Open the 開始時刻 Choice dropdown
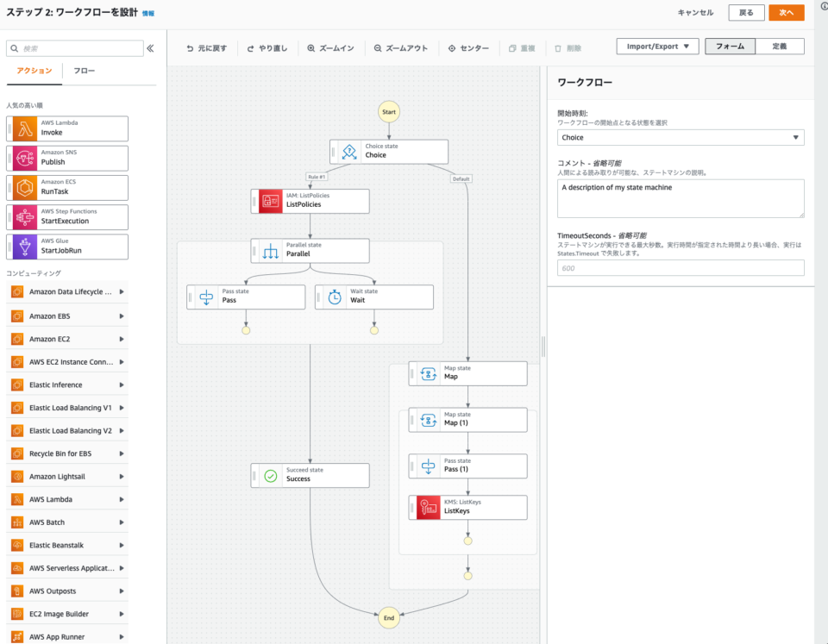 click(x=681, y=136)
